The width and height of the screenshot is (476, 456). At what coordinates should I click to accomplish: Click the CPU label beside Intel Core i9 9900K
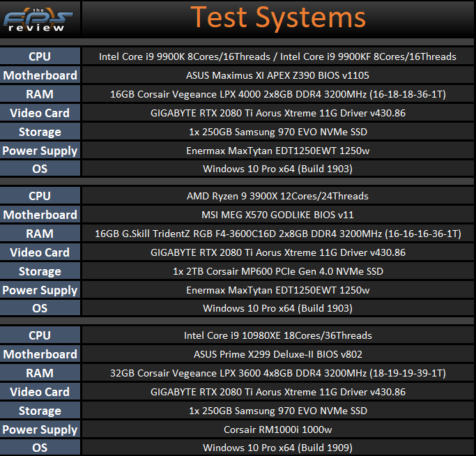click(x=40, y=56)
